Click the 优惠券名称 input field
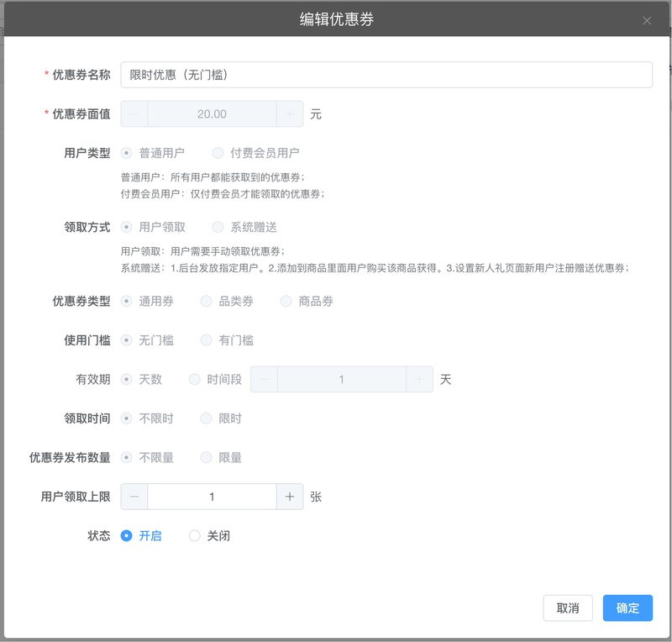Viewport: 672px width, 642px height. pos(386,75)
